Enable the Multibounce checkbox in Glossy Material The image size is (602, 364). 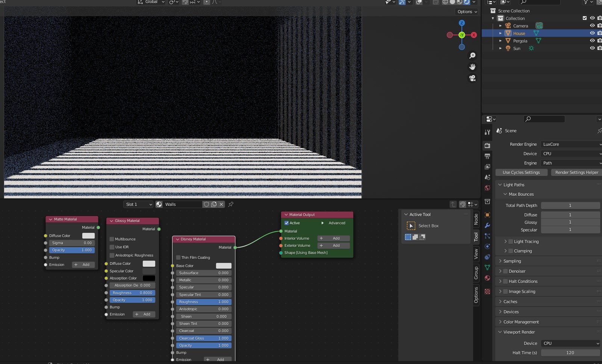(112, 239)
